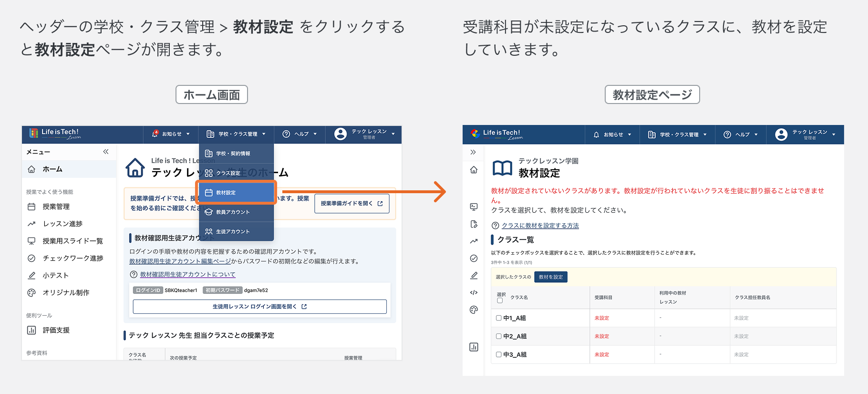Click the Life is Tech logo in home screen header
This screenshot has width=868, height=394.
pos(55,134)
